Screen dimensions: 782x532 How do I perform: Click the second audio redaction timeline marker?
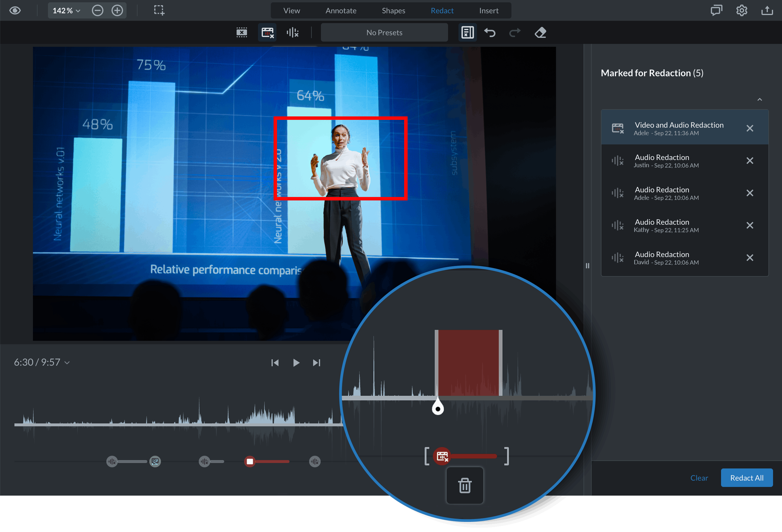tap(204, 462)
